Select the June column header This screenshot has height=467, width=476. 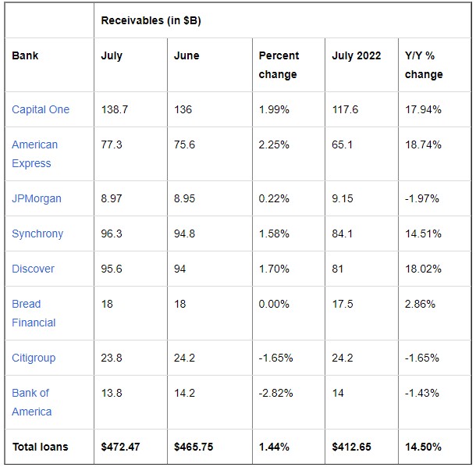(x=186, y=55)
